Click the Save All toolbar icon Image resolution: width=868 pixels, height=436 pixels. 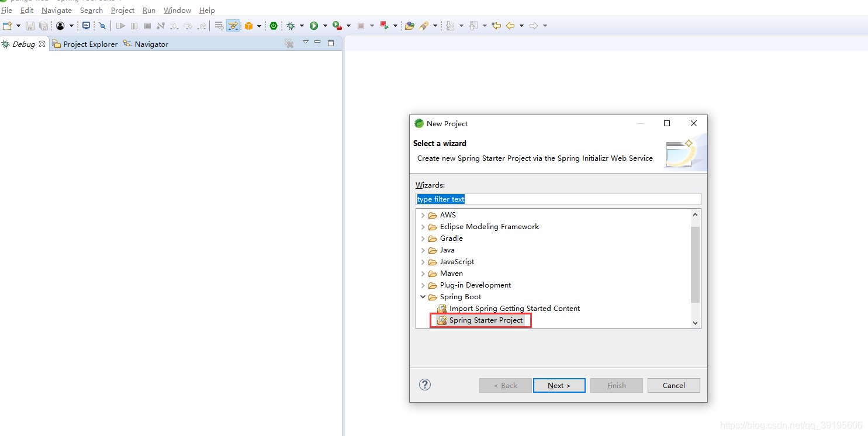[x=43, y=26]
